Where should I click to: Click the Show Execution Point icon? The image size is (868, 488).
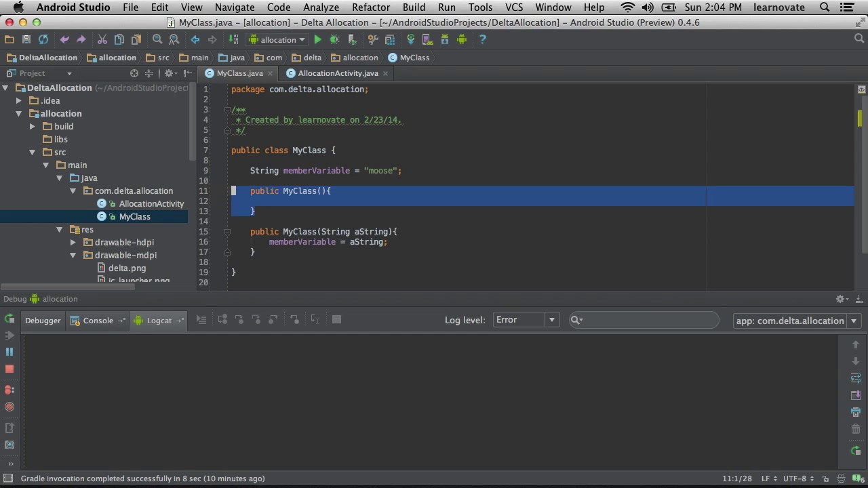coord(201,319)
